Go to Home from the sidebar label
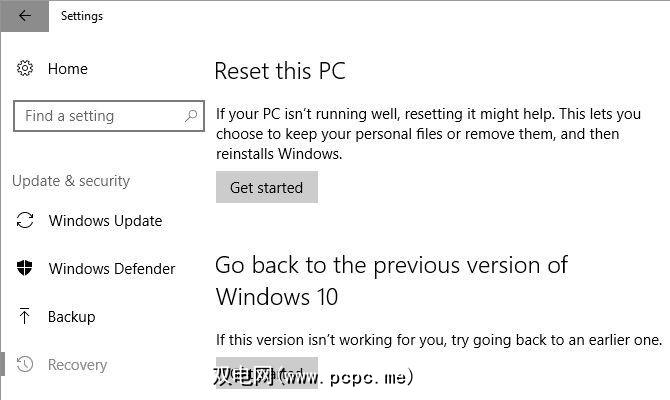670x400 pixels. (68, 69)
